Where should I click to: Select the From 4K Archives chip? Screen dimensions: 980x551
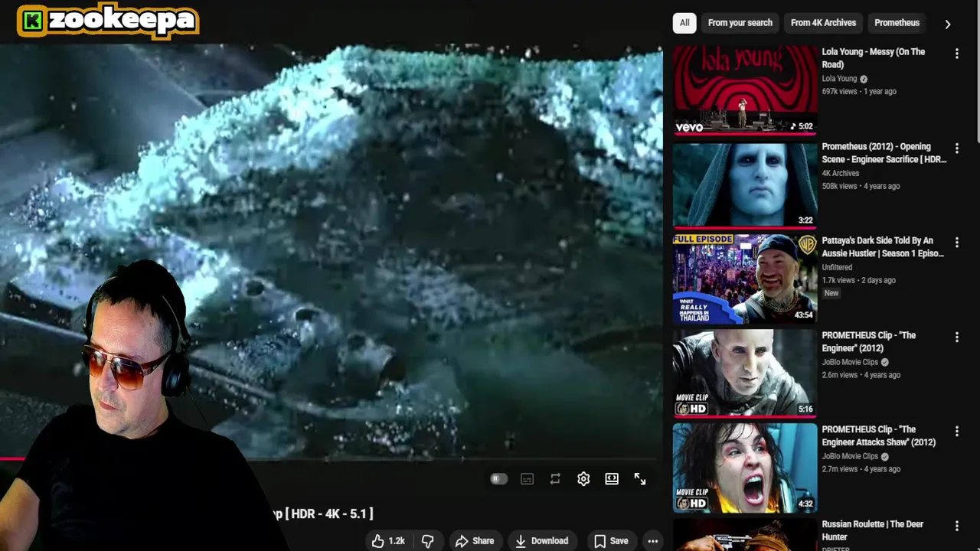[x=823, y=23]
